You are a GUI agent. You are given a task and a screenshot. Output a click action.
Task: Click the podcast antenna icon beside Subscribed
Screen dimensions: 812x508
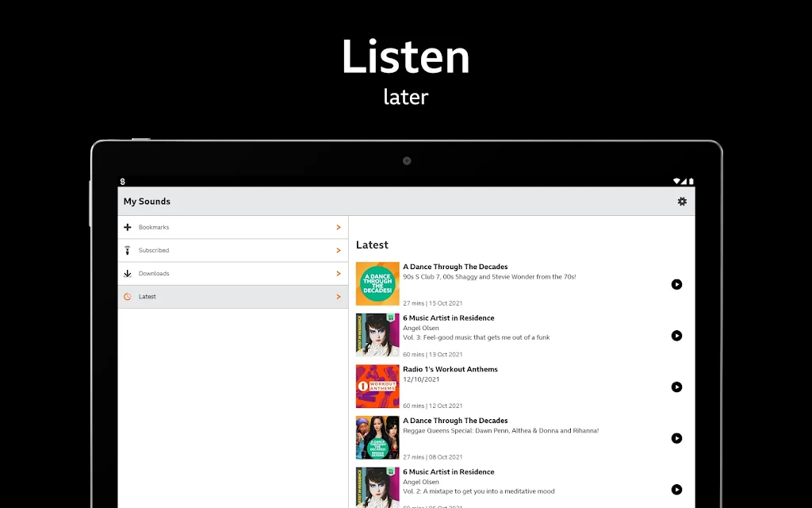[128, 250]
